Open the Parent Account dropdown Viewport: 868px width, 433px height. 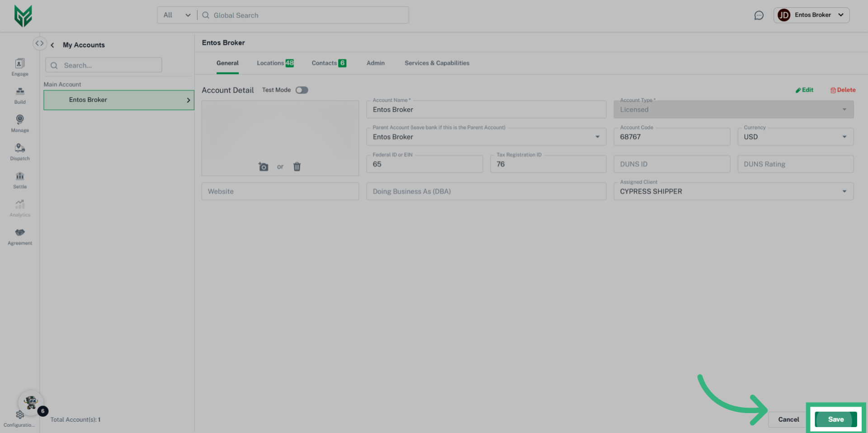[x=486, y=137]
